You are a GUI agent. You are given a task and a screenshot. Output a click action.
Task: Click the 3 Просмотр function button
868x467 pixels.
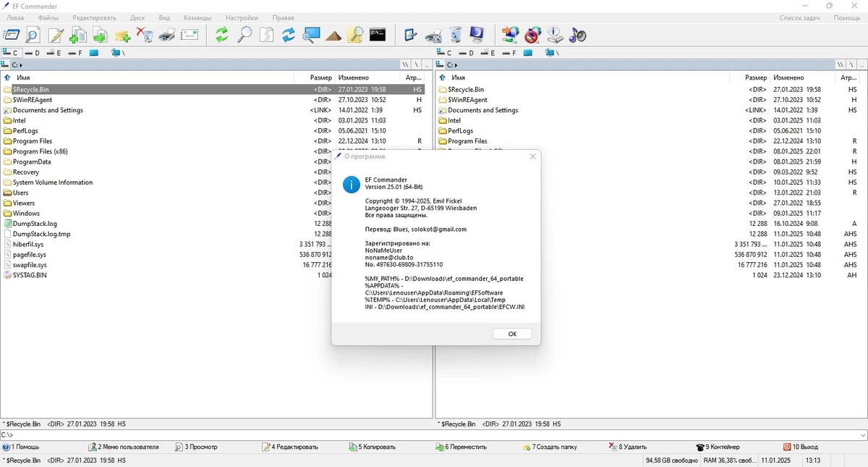[196, 447]
